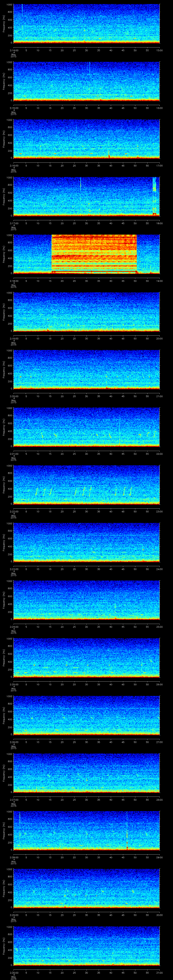Screen dimensions: 173x980
Task: Open the 2:20:00 spectrogram panel
Action: tap(86, 369)
